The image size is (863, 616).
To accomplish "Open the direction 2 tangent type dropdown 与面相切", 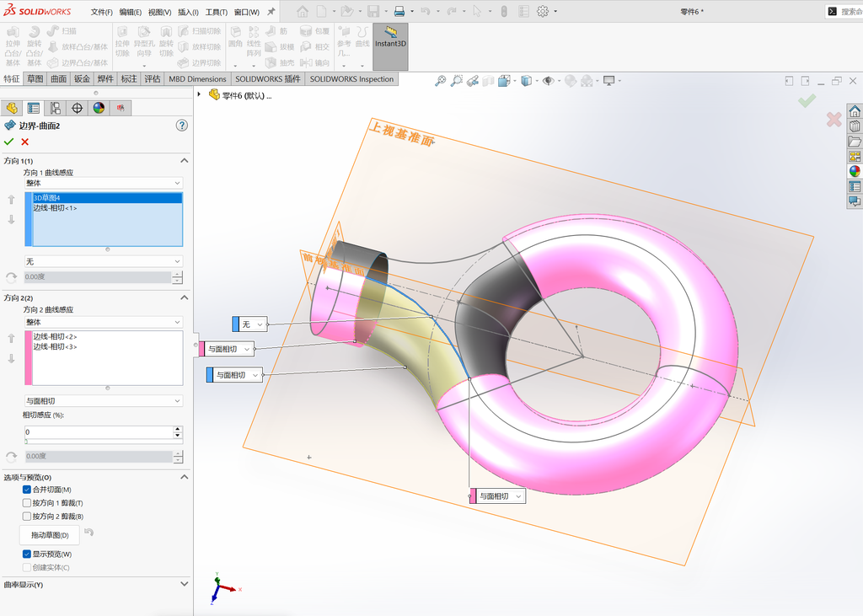I will pyautogui.click(x=104, y=401).
